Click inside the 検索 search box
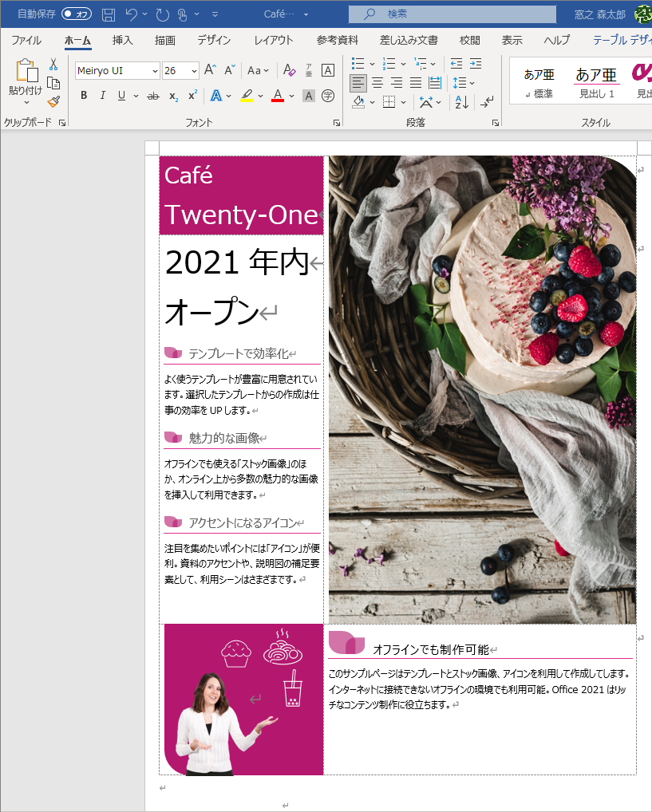This screenshot has width=652, height=812. click(452, 14)
